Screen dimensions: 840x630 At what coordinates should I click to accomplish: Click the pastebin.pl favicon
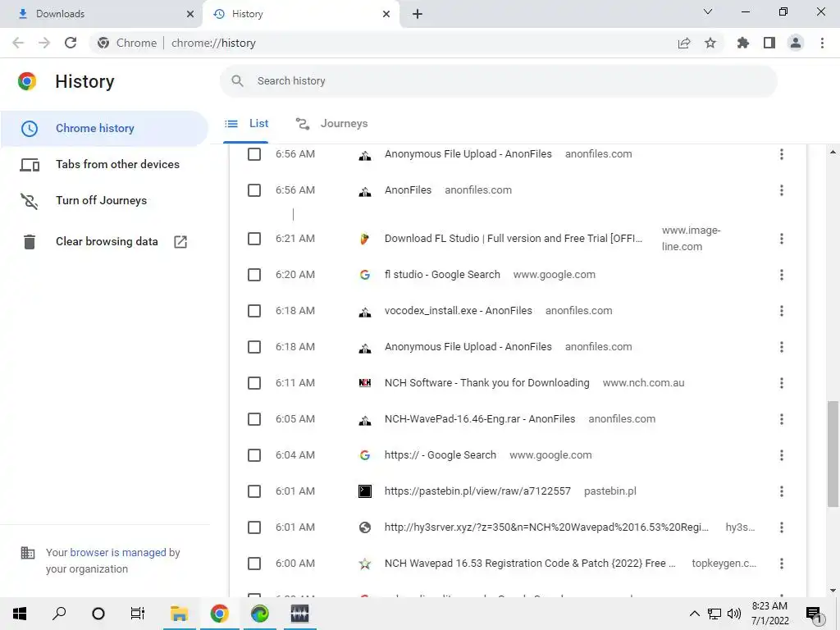365,491
